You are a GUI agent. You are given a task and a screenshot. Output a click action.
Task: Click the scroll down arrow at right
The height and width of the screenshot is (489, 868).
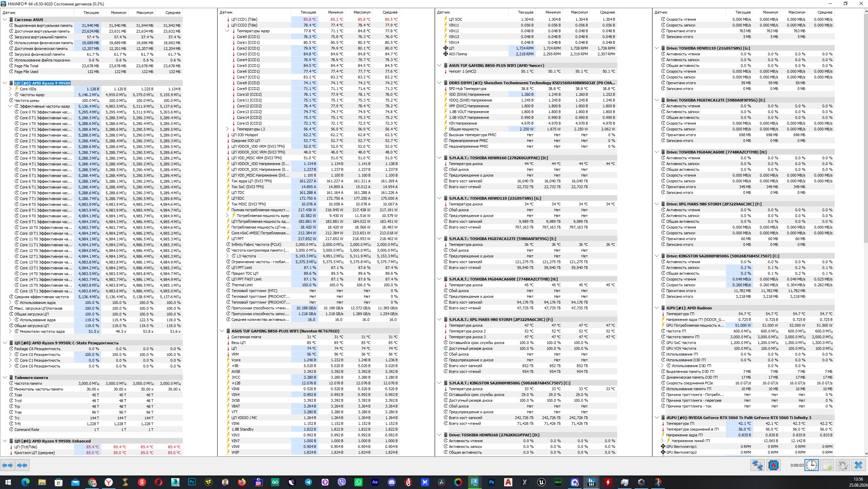click(x=865, y=453)
